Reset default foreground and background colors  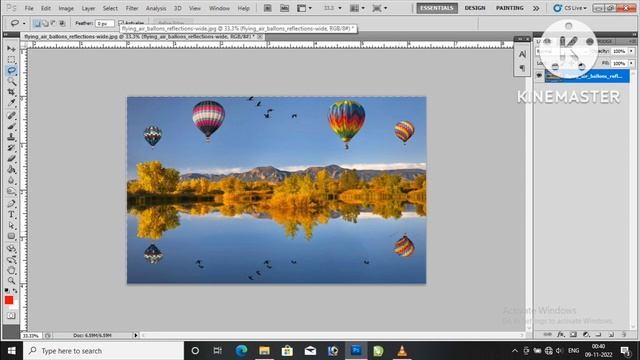(7, 291)
